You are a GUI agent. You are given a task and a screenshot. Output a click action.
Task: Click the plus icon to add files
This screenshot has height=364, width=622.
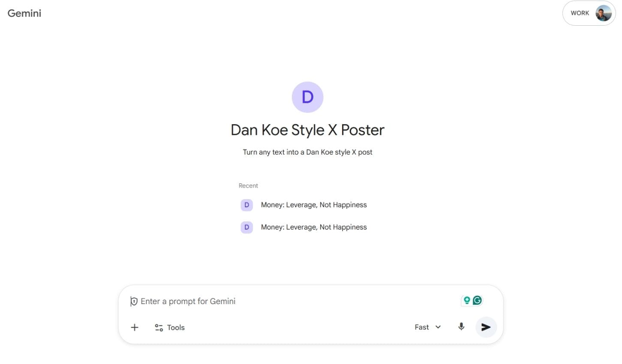pyautogui.click(x=134, y=327)
